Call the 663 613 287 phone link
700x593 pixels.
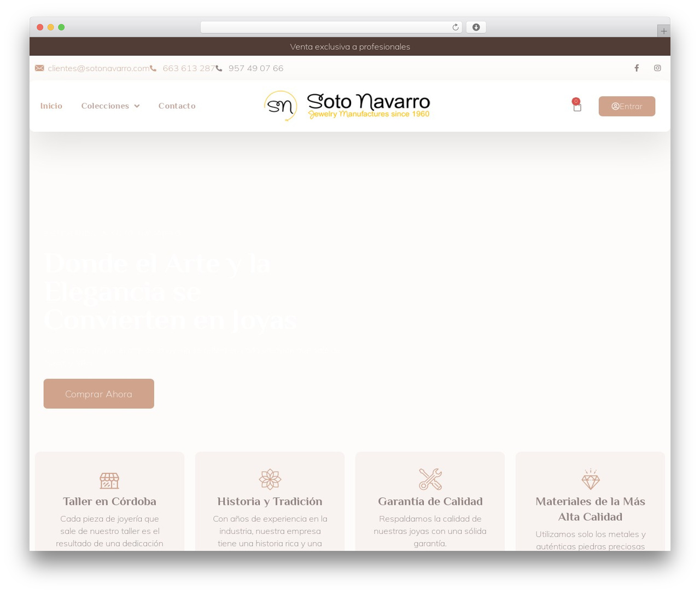point(189,68)
